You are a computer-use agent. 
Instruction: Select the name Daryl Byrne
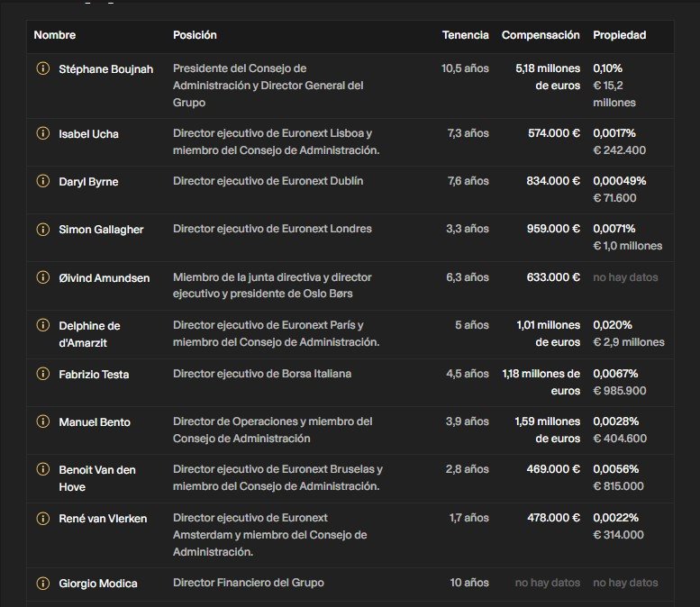(x=88, y=182)
